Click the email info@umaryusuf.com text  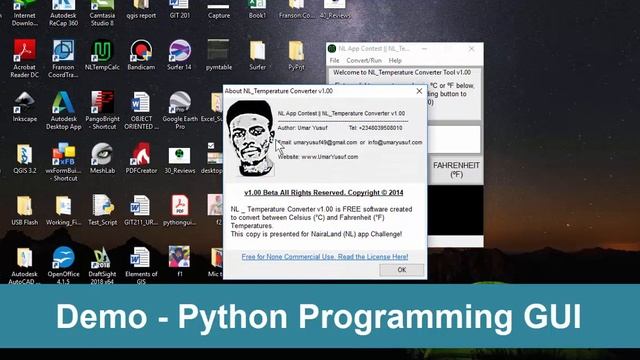395,142
